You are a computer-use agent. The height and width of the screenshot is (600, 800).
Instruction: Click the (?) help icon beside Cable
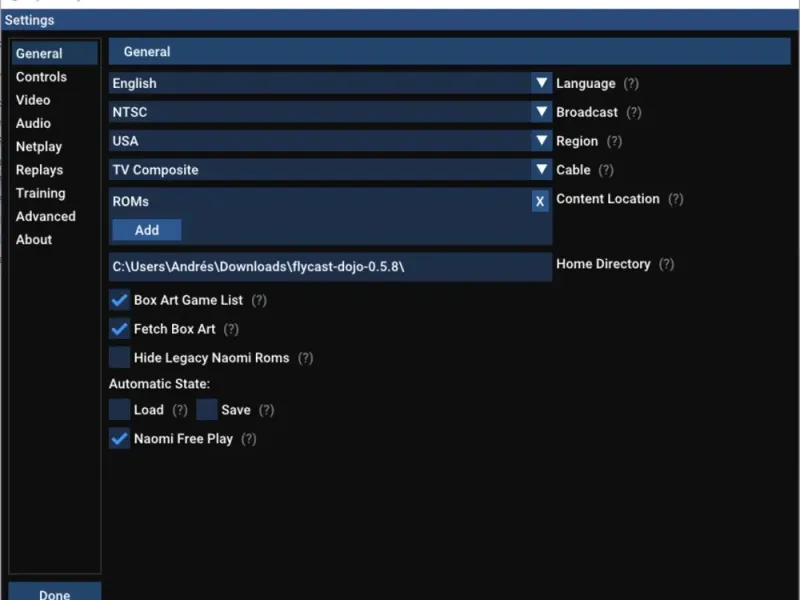click(x=606, y=170)
